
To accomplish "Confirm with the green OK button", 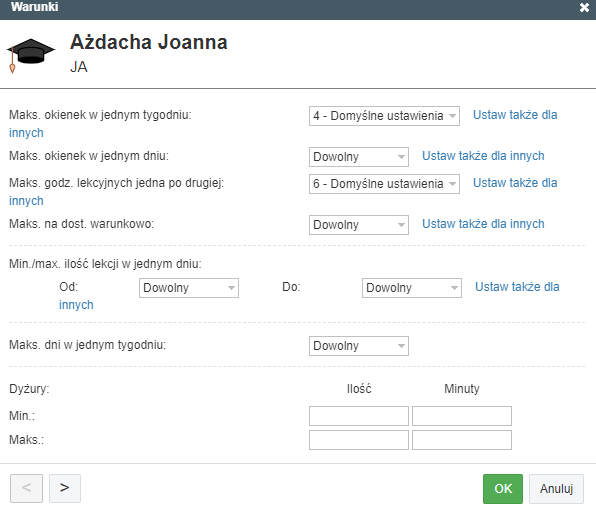I will click(503, 489).
